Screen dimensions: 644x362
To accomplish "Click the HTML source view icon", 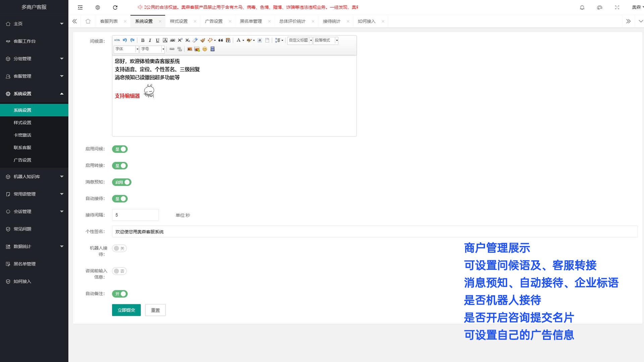I will 117,40.
